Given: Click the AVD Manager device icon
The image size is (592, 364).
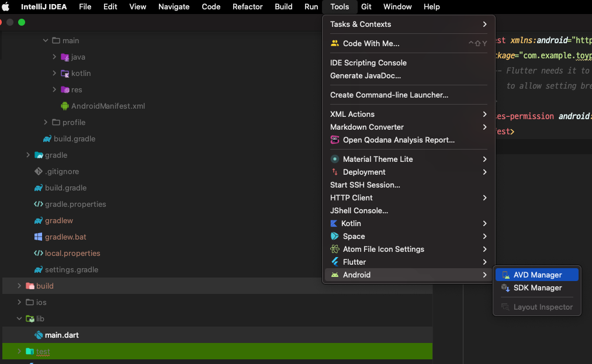Looking at the screenshot, I should [506, 275].
